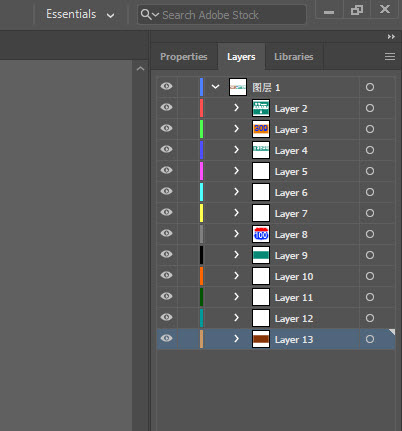The width and height of the screenshot is (402, 431).
Task: Click target circle of Layer 13
Action: [370, 339]
